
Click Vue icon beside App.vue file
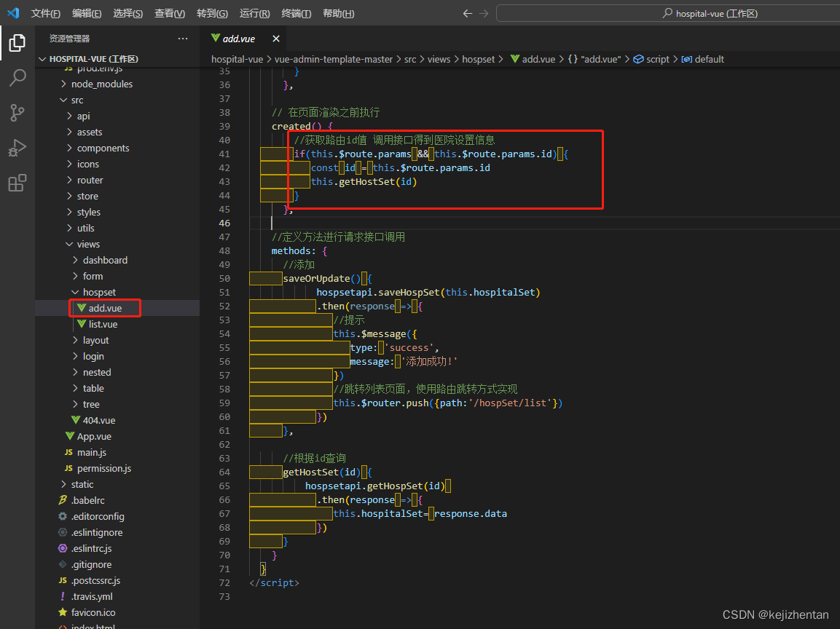tap(70, 436)
